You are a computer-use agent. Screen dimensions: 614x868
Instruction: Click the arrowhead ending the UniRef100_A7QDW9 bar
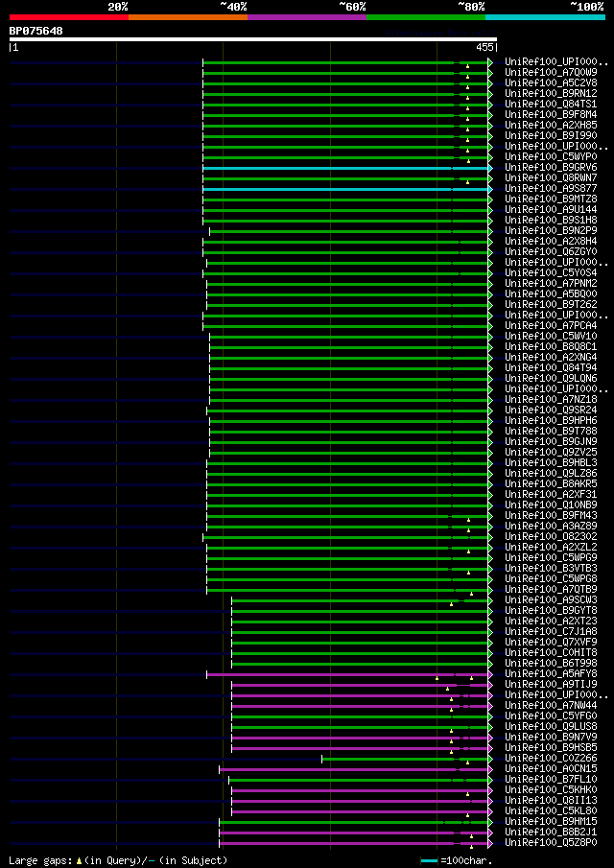click(490, 73)
